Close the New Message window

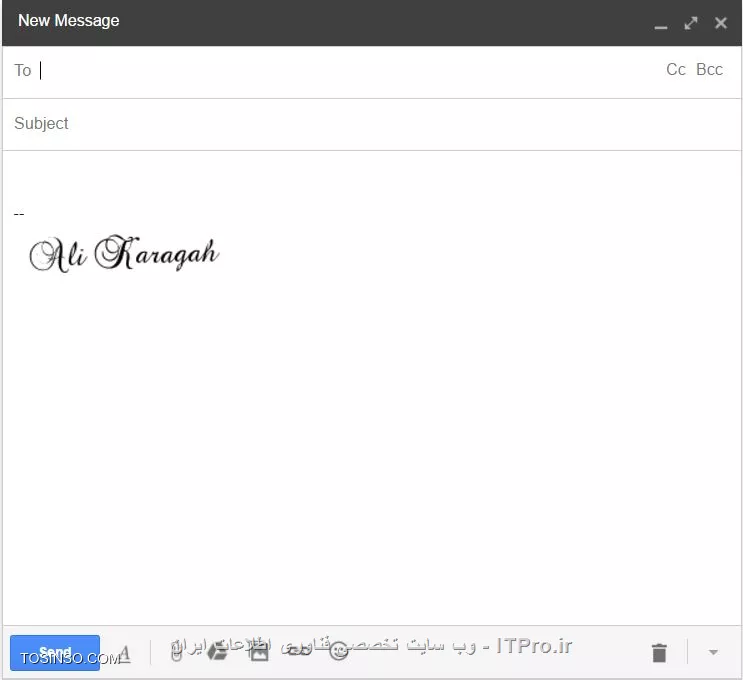tap(721, 23)
